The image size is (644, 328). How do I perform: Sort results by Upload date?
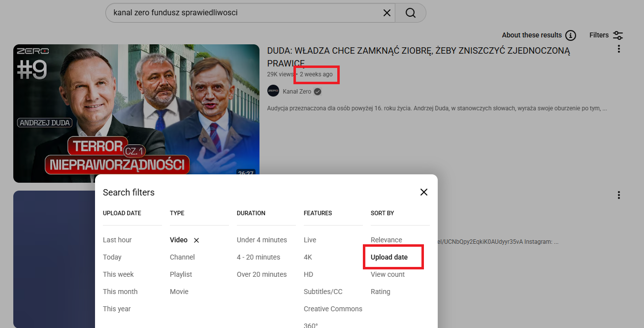(x=389, y=257)
